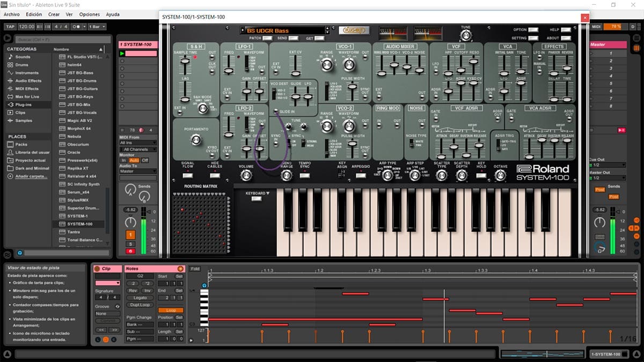The width and height of the screenshot is (644, 362).
Task: Open Ver menu
Action: 69,14
